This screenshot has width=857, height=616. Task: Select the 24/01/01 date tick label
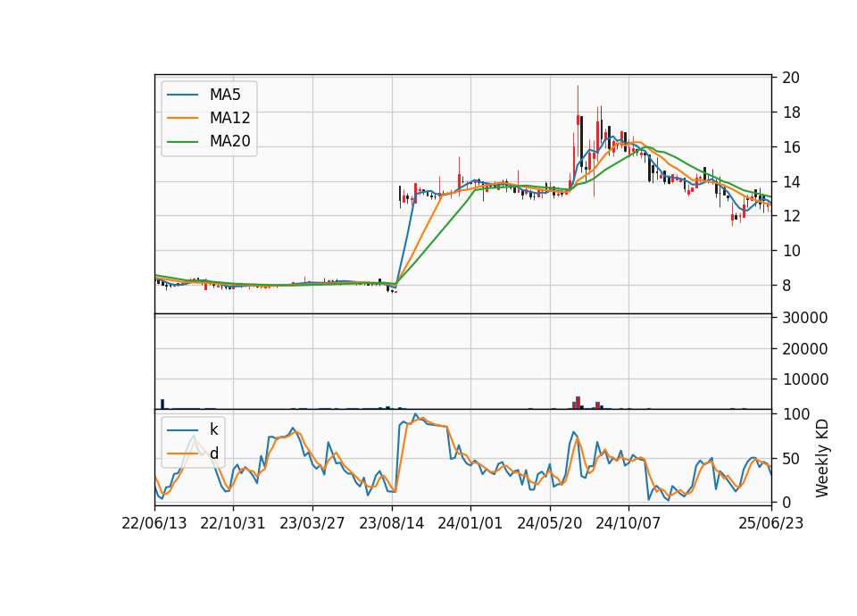[470, 523]
